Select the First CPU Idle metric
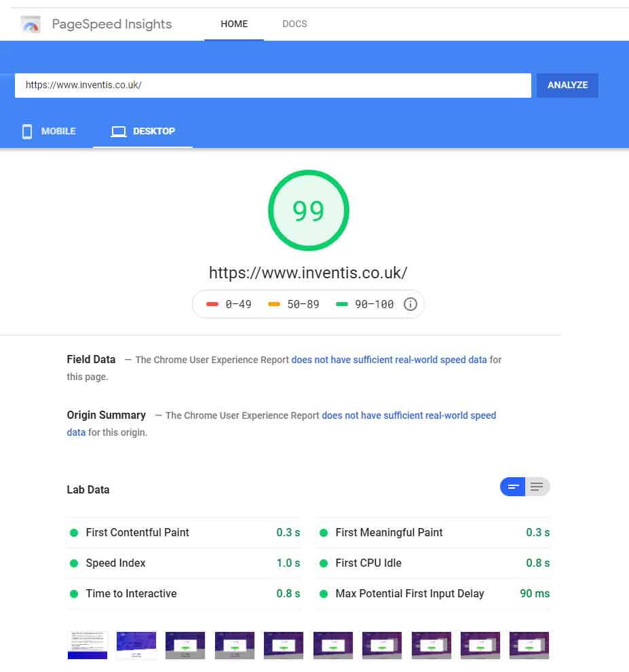Screen dimensions: 629x672 tap(434, 563)
